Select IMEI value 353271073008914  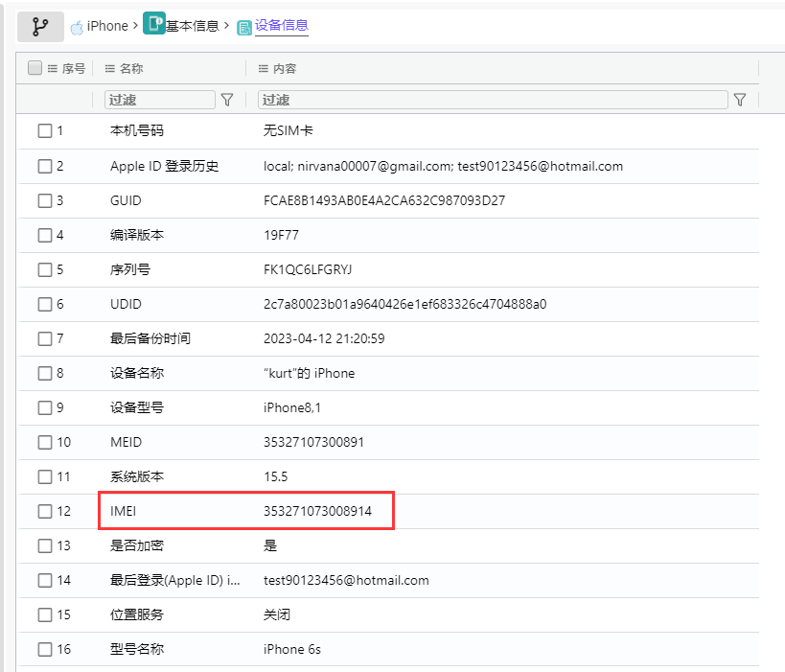317,511
